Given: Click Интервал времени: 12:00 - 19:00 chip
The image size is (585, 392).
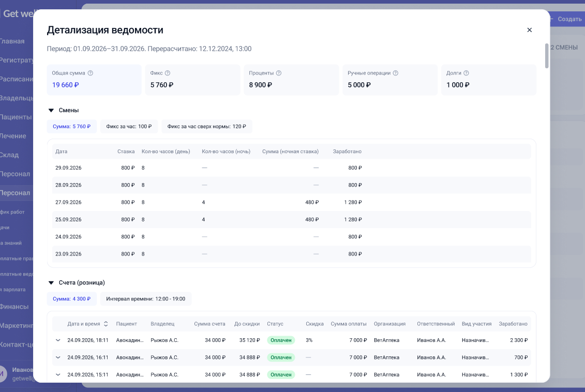Looking at the screenshot, I should tap(145, 299).
